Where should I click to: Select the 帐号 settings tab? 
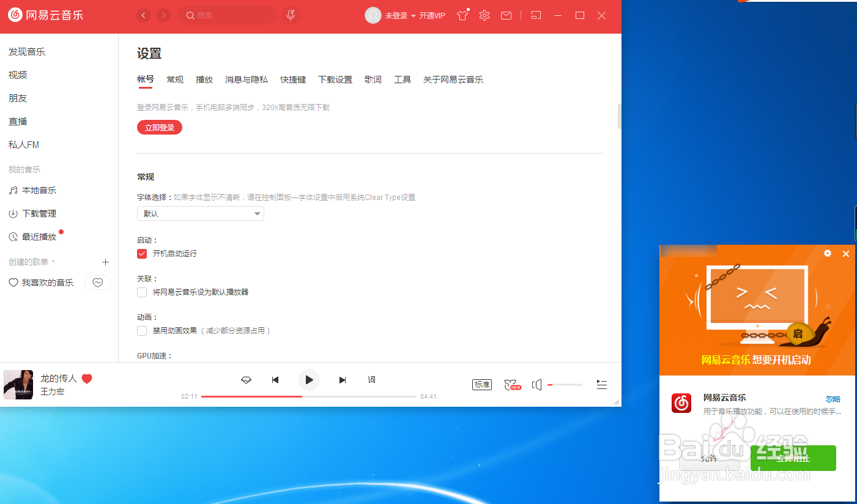click(146, 80)
